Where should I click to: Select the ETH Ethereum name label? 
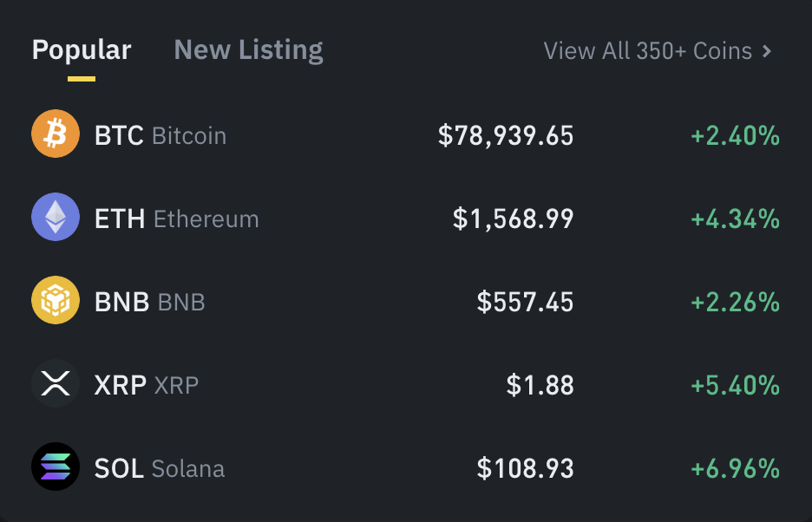pos(177,219)
